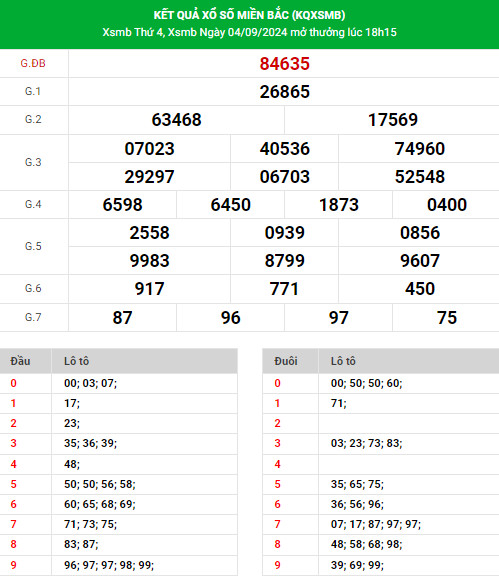The image size is (499, 577).
Task: Click the G.5 number 9607
Action: [x=420, y=261]
